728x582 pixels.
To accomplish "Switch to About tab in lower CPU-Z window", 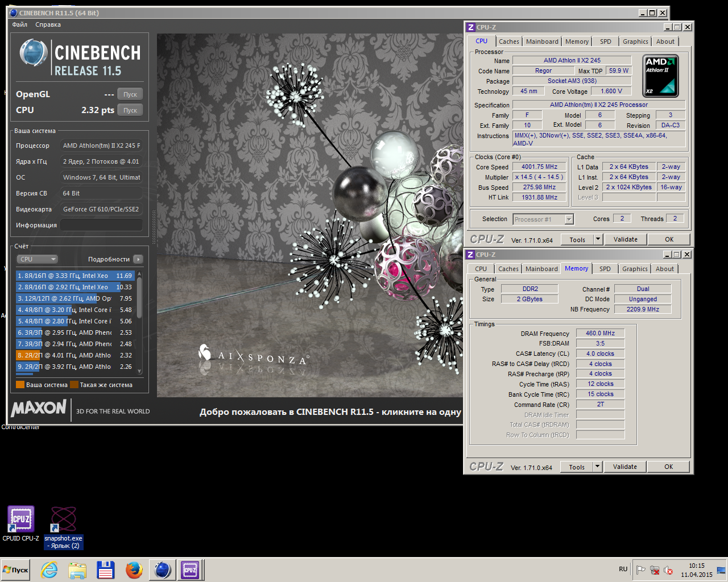I will (x=665, y=269).
